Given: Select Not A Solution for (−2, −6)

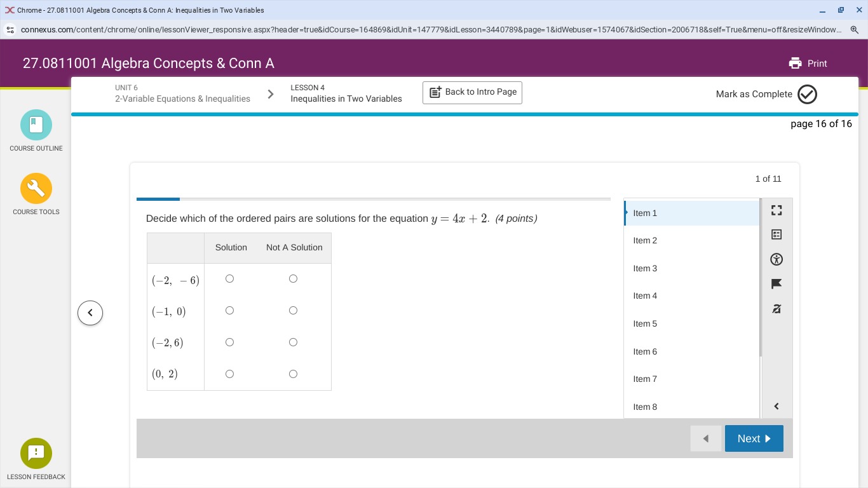Looking at the screenshot, I should click(x=293, y=279).
